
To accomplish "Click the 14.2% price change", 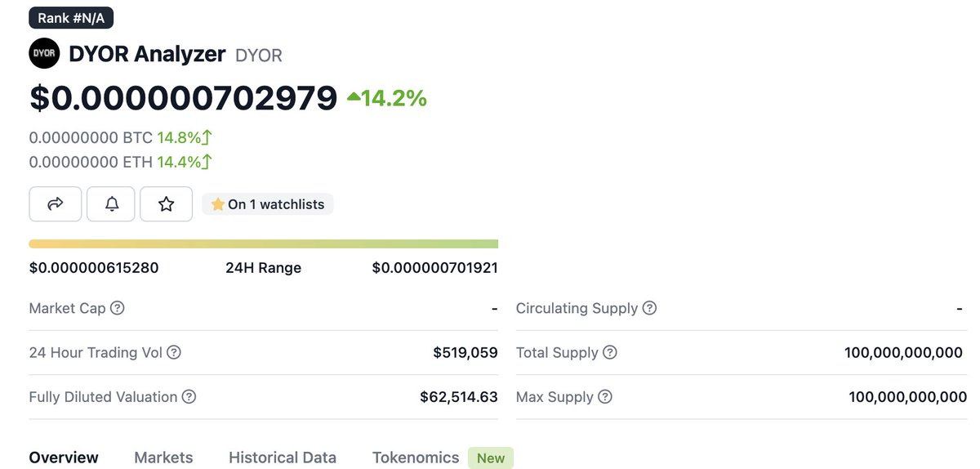I will tap(394, 98).
